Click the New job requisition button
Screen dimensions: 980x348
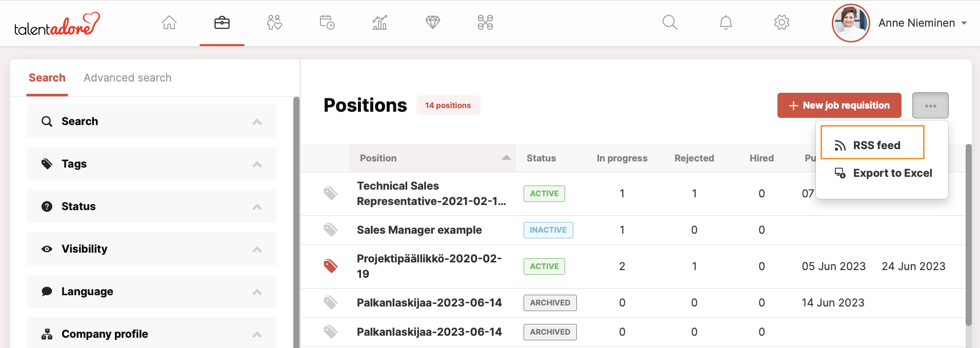[839, 105]
